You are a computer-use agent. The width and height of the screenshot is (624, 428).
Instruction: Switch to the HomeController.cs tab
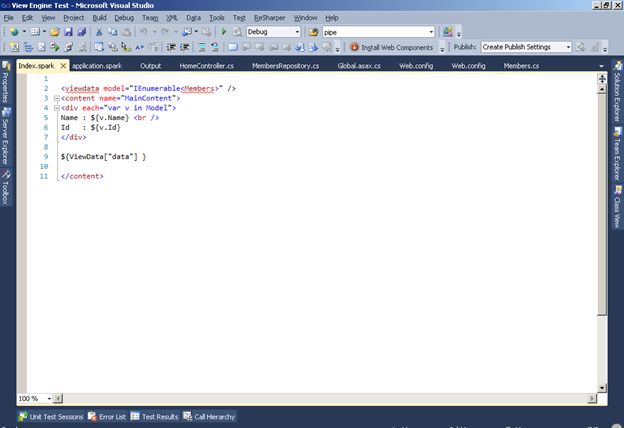[207, 66]
